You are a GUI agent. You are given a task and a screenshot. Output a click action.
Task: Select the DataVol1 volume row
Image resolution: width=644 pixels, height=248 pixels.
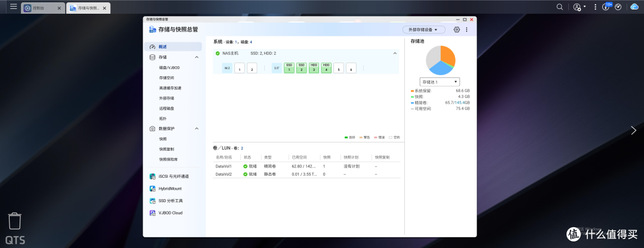click(x=306, y=166)
